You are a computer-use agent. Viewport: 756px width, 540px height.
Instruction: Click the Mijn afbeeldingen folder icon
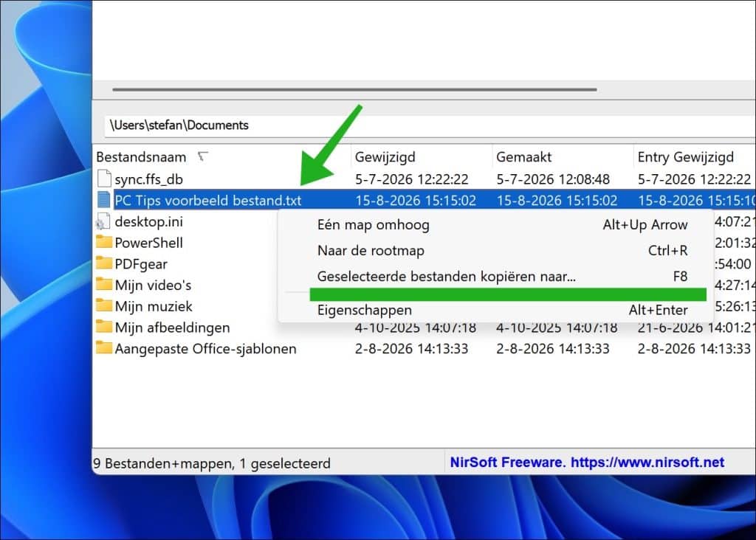[103, 327]
